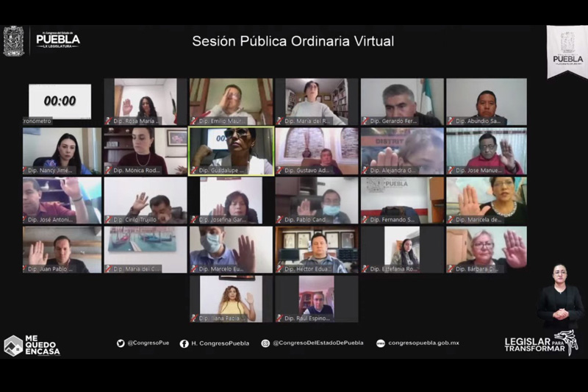Click the Legislar para Transformar logo
Screen dimensions: 588x392
[x=541, y=343]
